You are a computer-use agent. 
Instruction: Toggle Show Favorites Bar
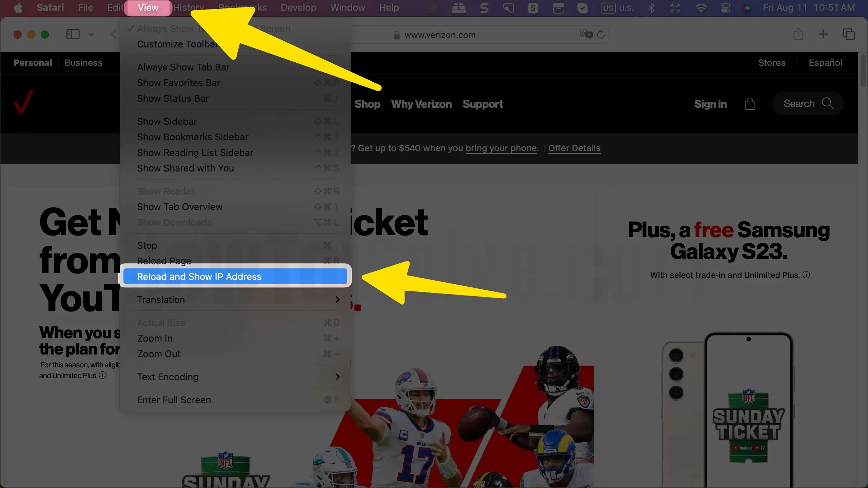[x=235, y=83]
